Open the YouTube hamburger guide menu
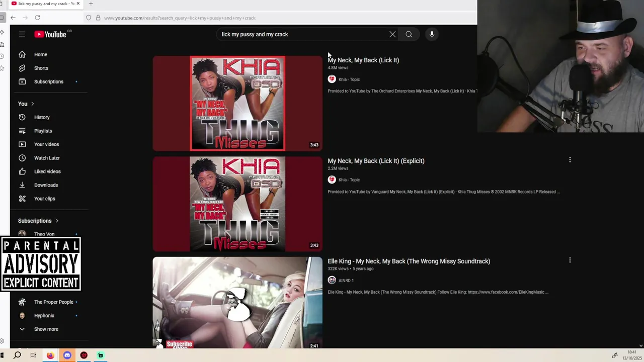This screenshot has width=644, height=362. tap(22, 34)
